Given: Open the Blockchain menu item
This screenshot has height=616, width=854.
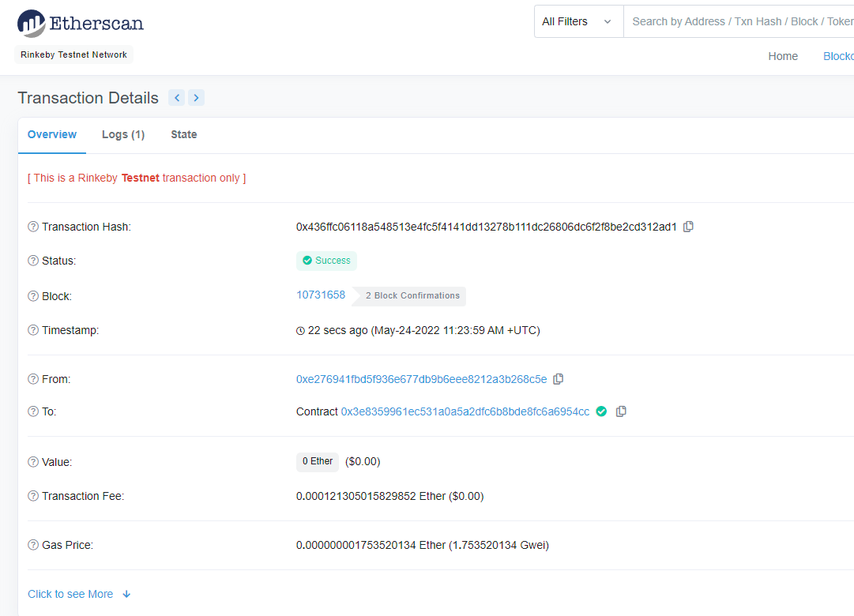Looking at the screenshot, I should 839,56.
